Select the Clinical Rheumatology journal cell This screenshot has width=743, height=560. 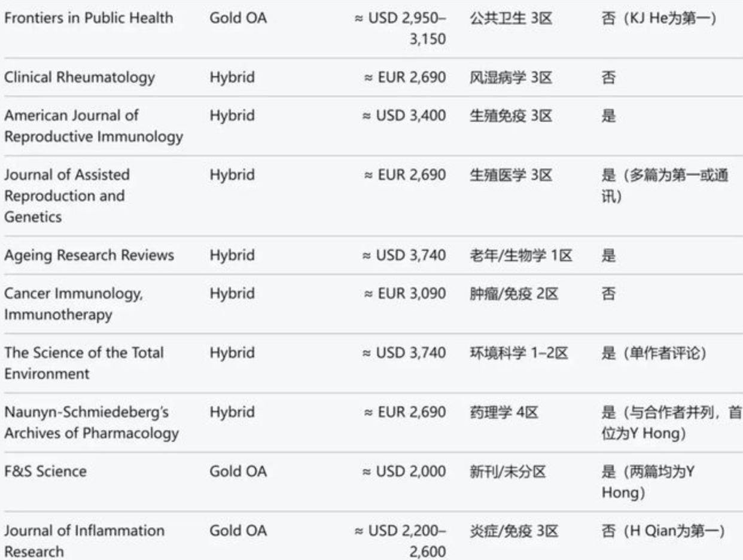coord(80,77)
